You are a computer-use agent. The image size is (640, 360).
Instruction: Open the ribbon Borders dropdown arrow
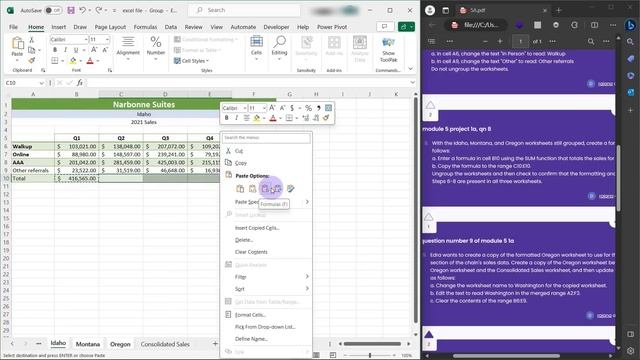62,61
